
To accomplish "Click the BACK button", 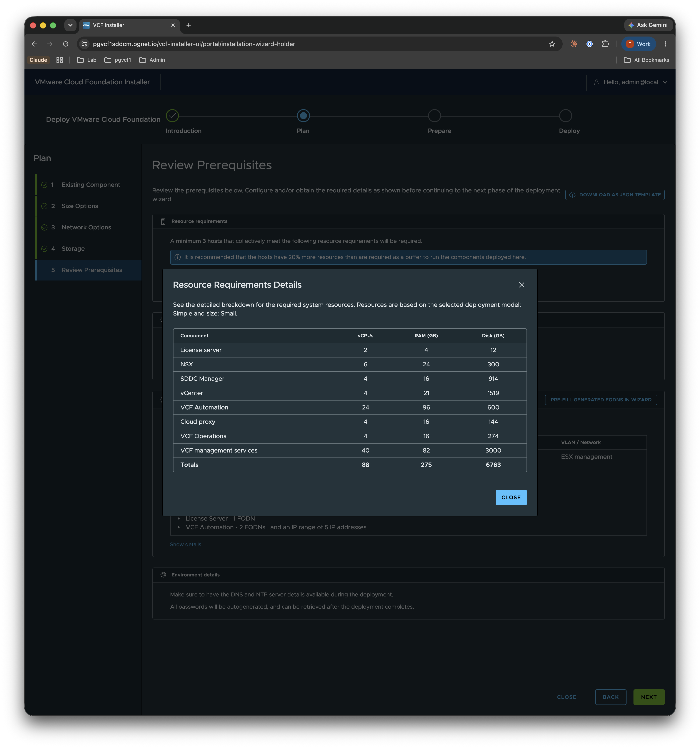I will (610, 697).
